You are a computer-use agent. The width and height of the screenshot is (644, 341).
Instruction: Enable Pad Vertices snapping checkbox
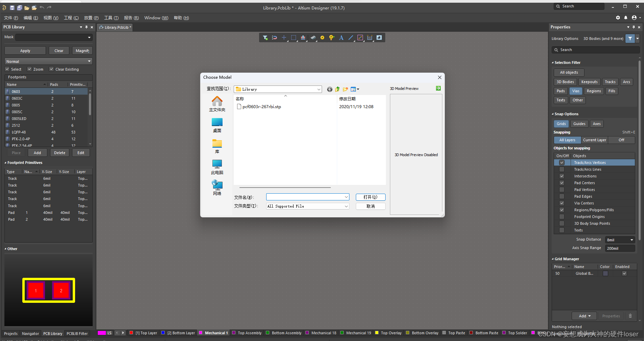coord(562,190)
